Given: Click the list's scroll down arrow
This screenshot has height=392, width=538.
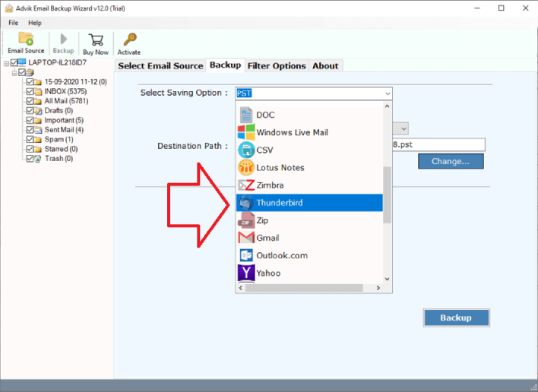Looking at the screenshot, I should click(x=387, y=279).
